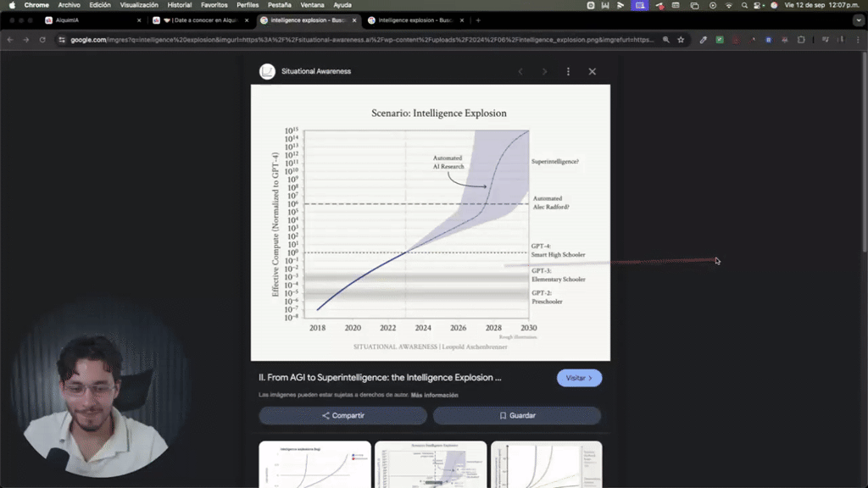Open the Favoritos menu
Image resolution: width=868 pixels, height=488 pixels.
click(x=214, y=5)
